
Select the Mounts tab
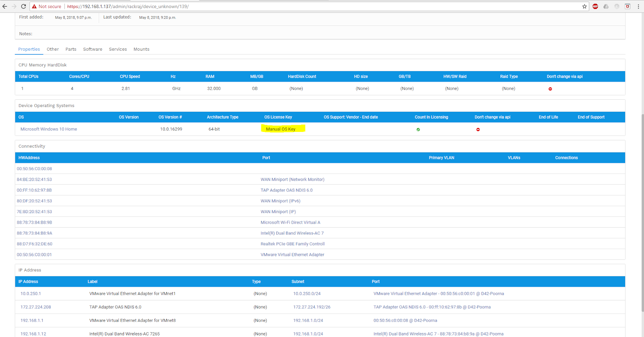141,49
